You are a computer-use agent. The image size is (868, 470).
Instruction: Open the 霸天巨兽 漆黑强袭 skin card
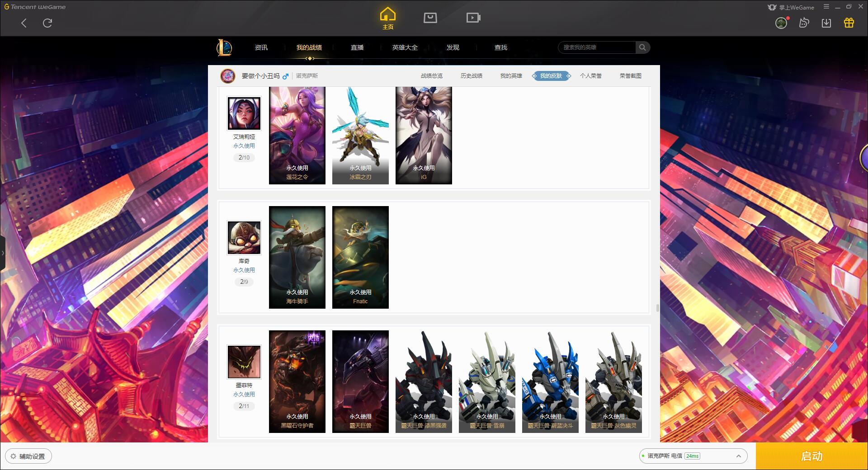[424, 381]
